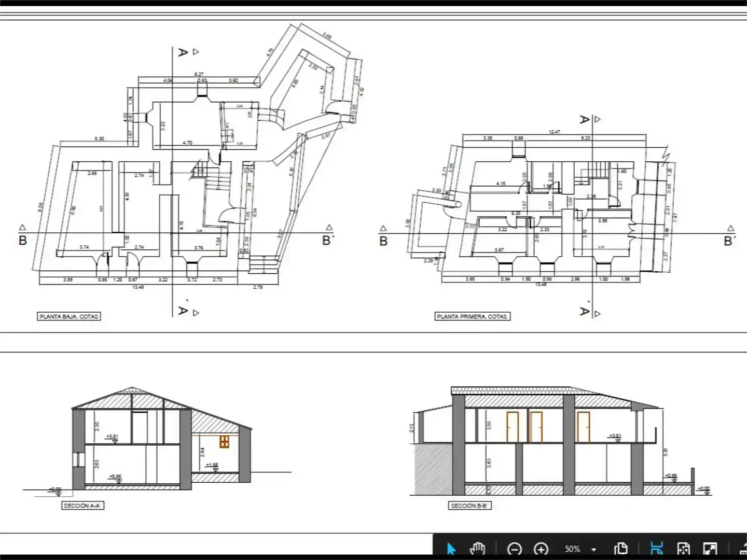Zoom in with the plus magnifier button

click(x=541, y=549)
